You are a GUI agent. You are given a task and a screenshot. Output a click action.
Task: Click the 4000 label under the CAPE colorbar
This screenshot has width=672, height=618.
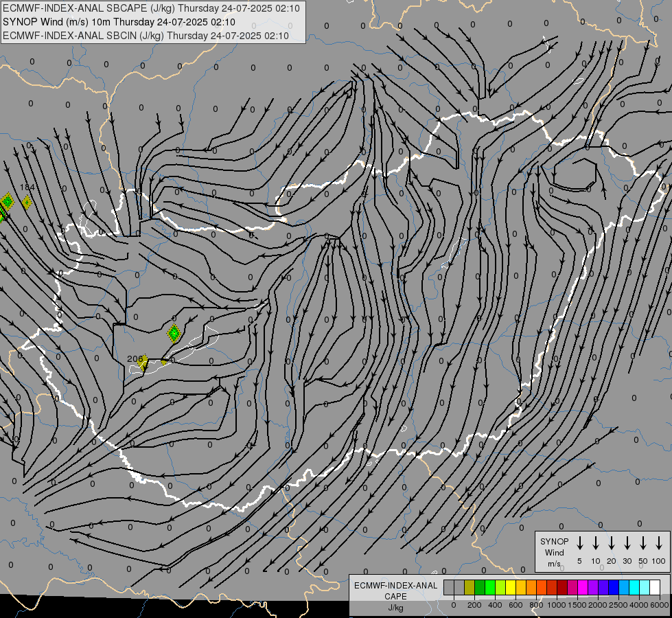pyautogui.click(x=639, y=605)
